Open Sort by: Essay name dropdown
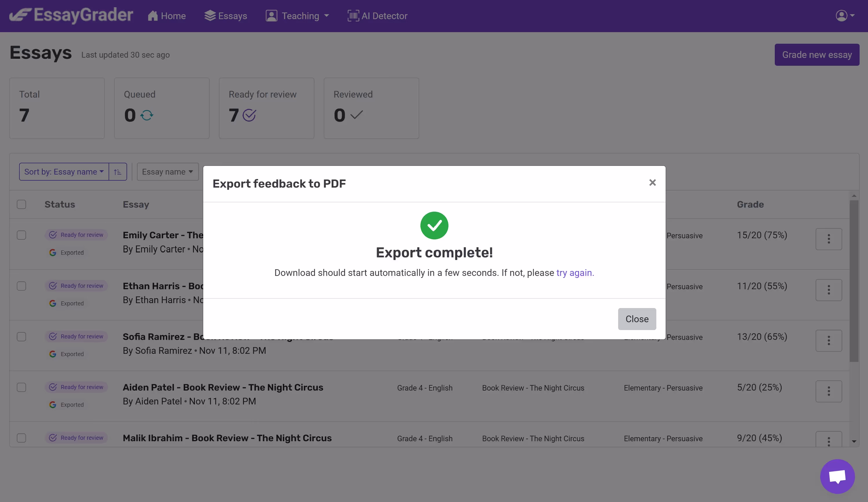868x502 pixels. click(64, 171)
